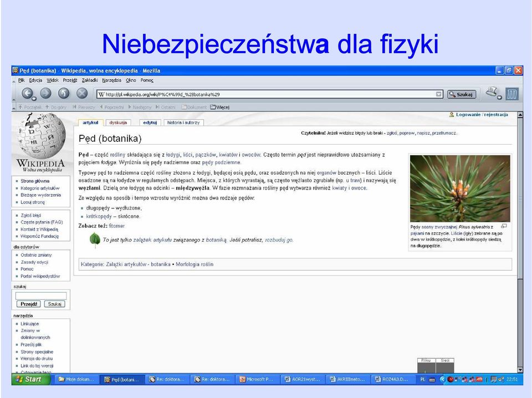Open the Narzędzia menu
This screenshot has height=398, width=532.
pyautogui.click(x=111, y=80)
